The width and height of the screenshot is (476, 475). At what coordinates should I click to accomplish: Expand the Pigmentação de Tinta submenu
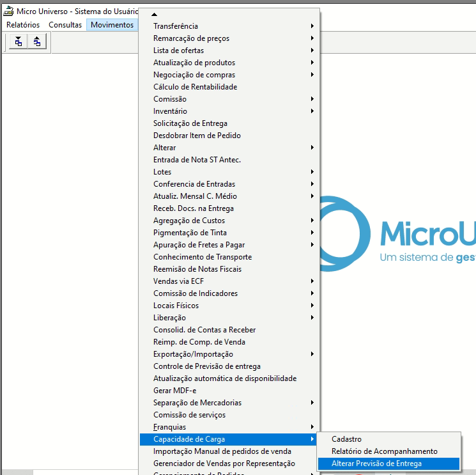[190, 233]
